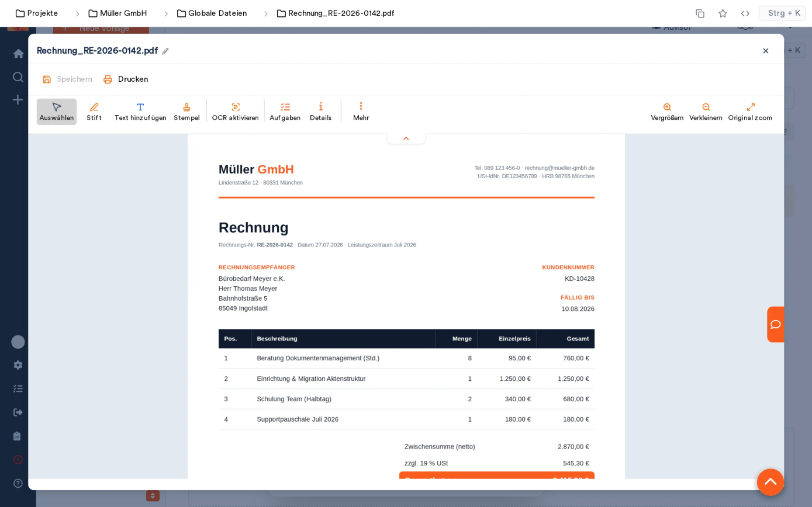Click the copy icon in the top bar
Screen dimensions: 812x507
700,13
